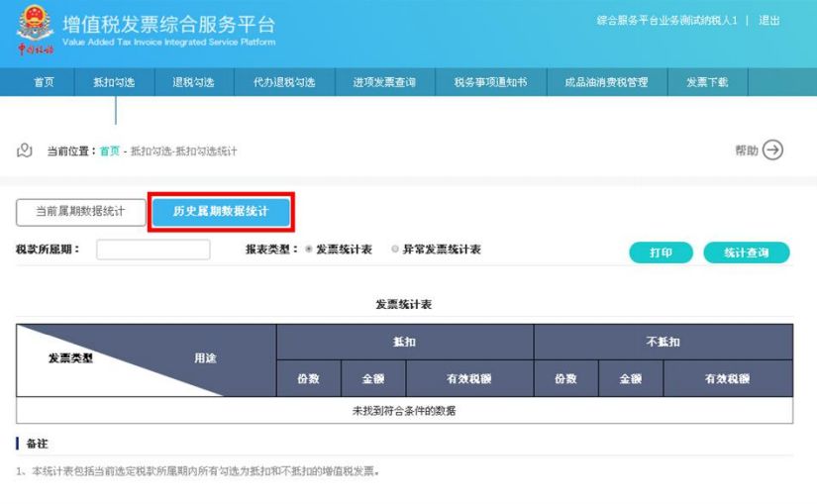This screenshot has width=817, height=504.
Task: Click the 统计查询 button
Action: point(746,252)
